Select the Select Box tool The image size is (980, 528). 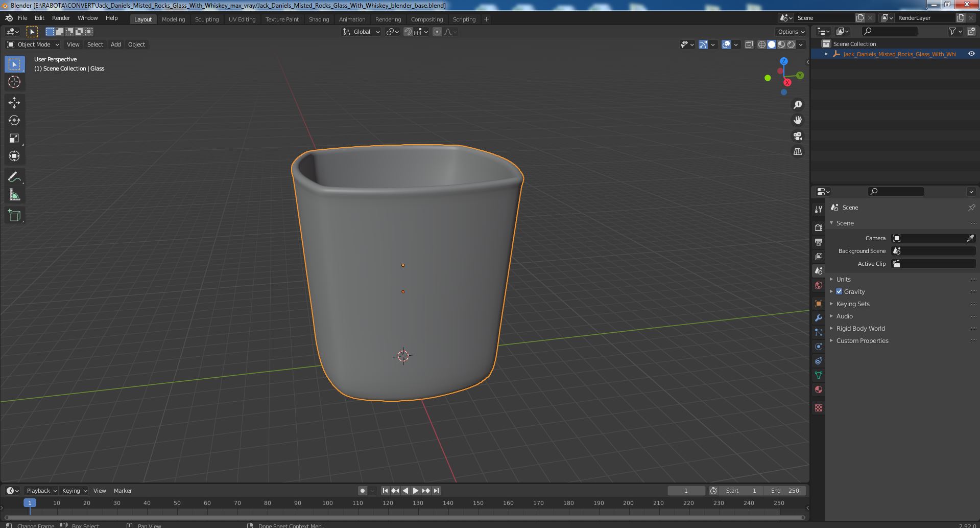click(x=14, y=64)
